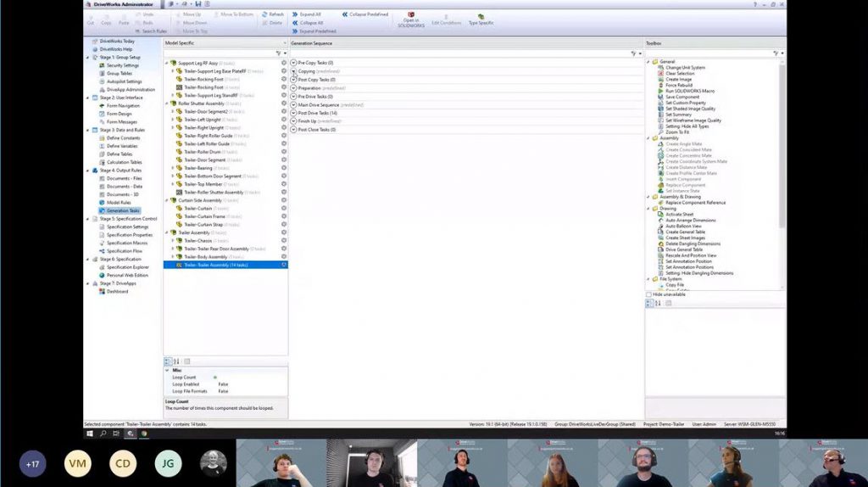Click the Toolbox vertical scrollbar
This screenshot has width=868, height=487.
point(782,144)
